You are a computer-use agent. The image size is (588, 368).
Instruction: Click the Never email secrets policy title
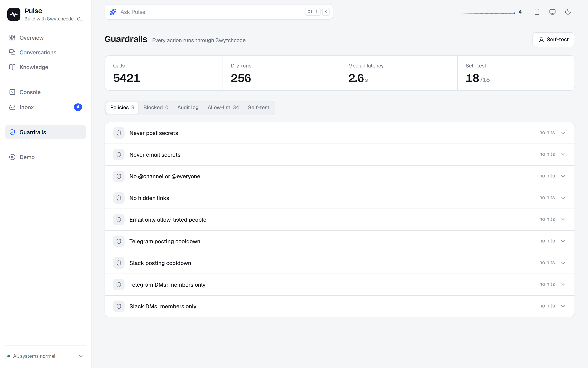155,155
